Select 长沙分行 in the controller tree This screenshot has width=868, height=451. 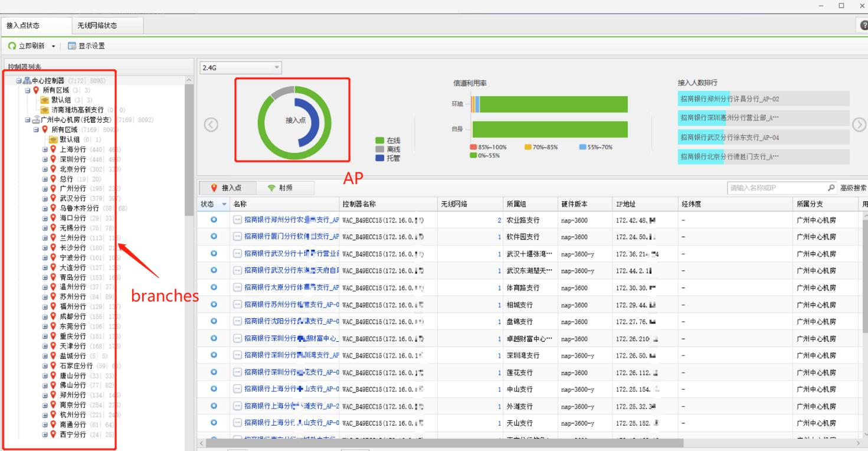tap(73, 248)
